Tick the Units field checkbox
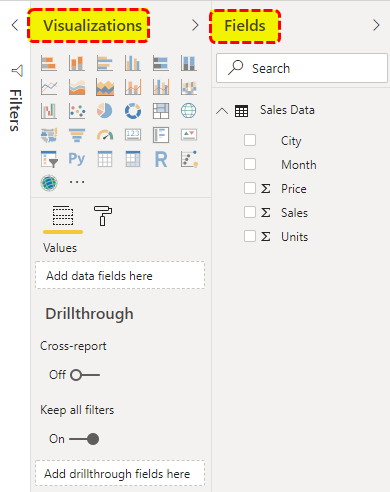The image size is (390, 492). tap(250, 236)
